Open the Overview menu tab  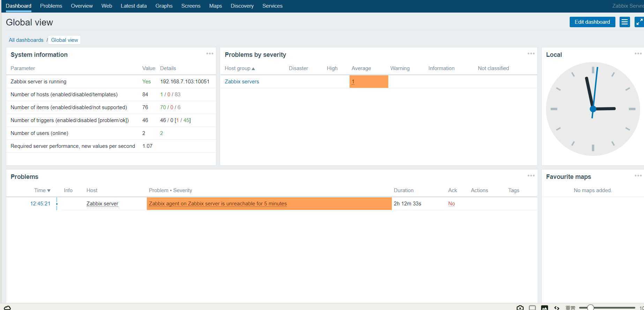pyautogui.click(x=82, y=6)
